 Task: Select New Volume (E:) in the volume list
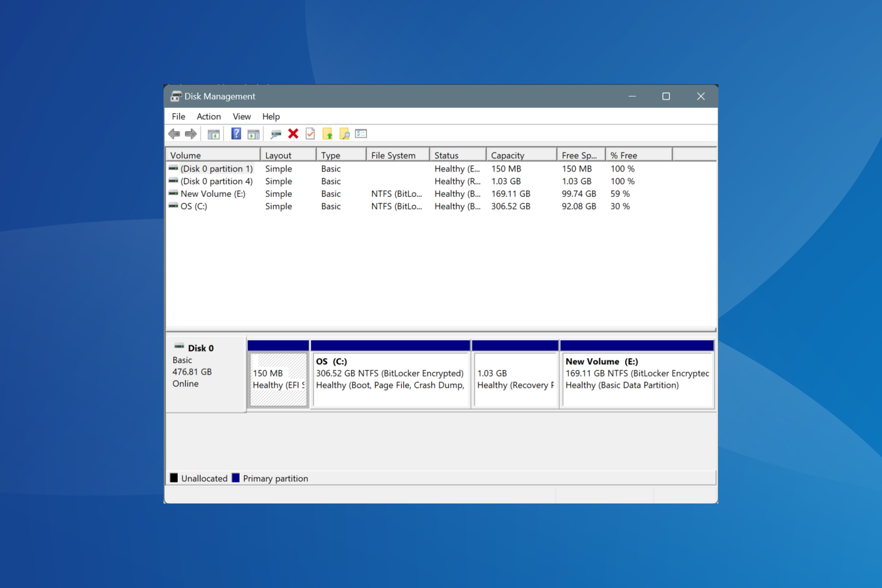[x=441, y=193]
